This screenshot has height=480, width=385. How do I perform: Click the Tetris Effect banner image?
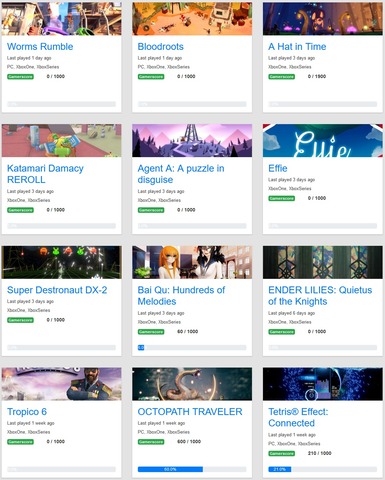323,384
